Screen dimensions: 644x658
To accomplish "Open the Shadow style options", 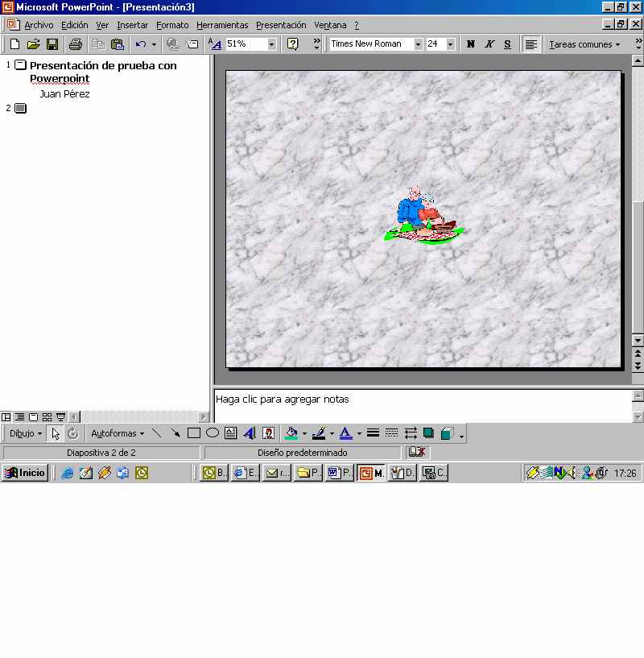I will pos(429,433).
